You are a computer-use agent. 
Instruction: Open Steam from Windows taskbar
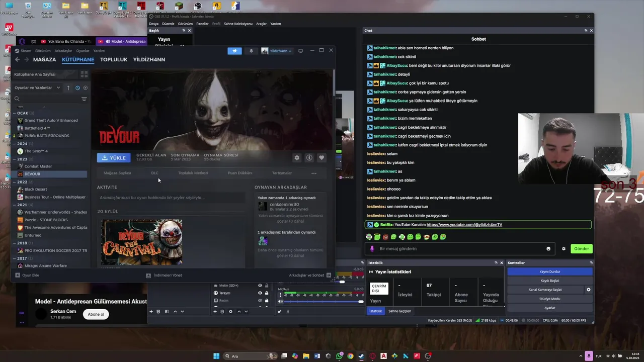tap(361, 356)
